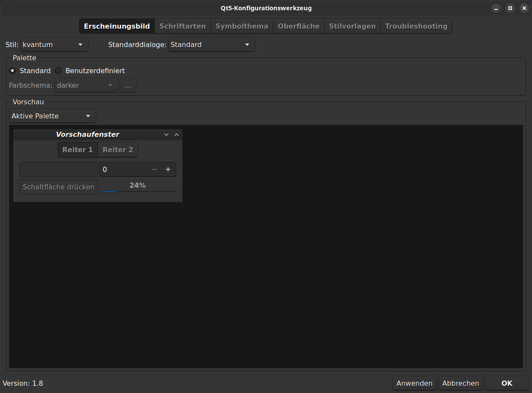
Task: Open the Symbolthema tab
Action: click(242, 26)
